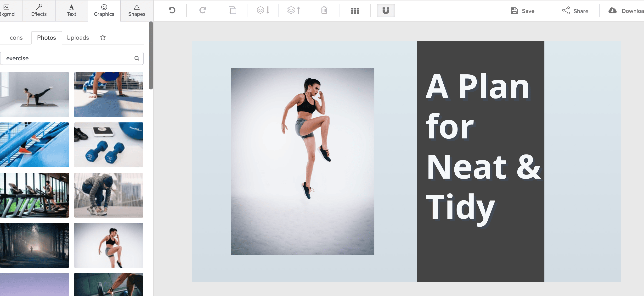Select the purple gradient photo thumbnail
This screenshot has height=296, width=644.
[x=34, y=285]
